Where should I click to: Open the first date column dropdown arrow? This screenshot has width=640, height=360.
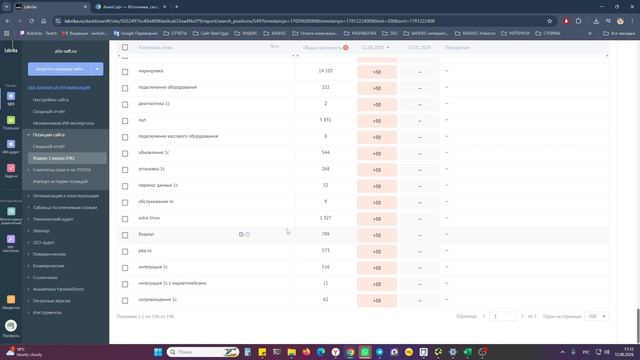click(388, 47)
